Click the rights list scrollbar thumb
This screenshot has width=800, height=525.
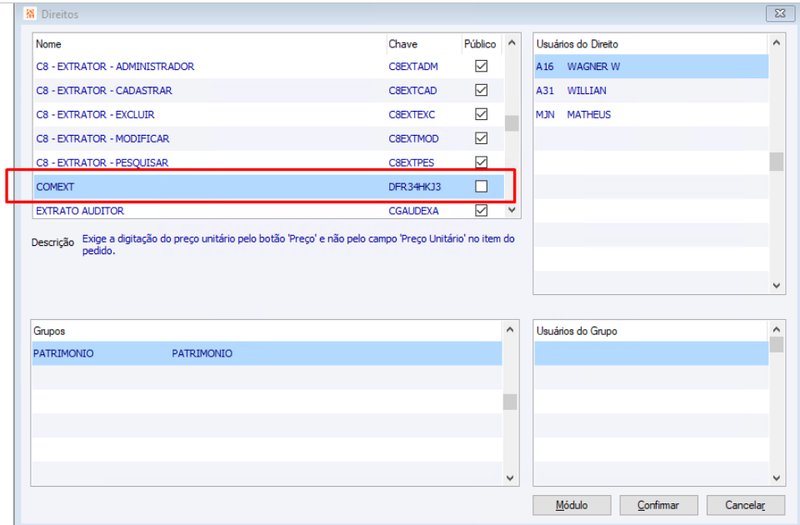point(512,123)
